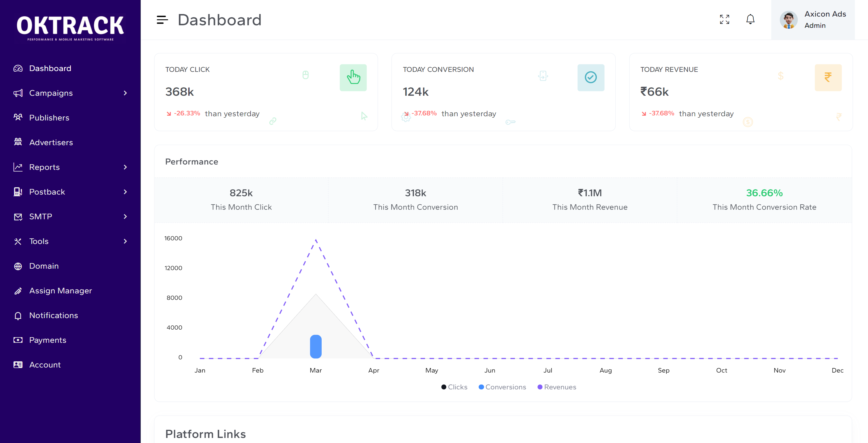Click the fullscreen expand icon
The width and height of the screenshot is (868, 443).
coord(724,20)
